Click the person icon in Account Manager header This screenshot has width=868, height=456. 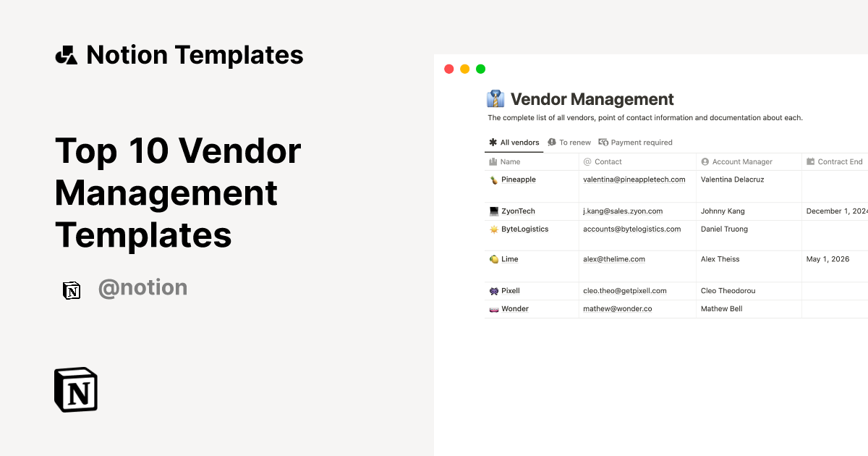(x=704, y=161)
